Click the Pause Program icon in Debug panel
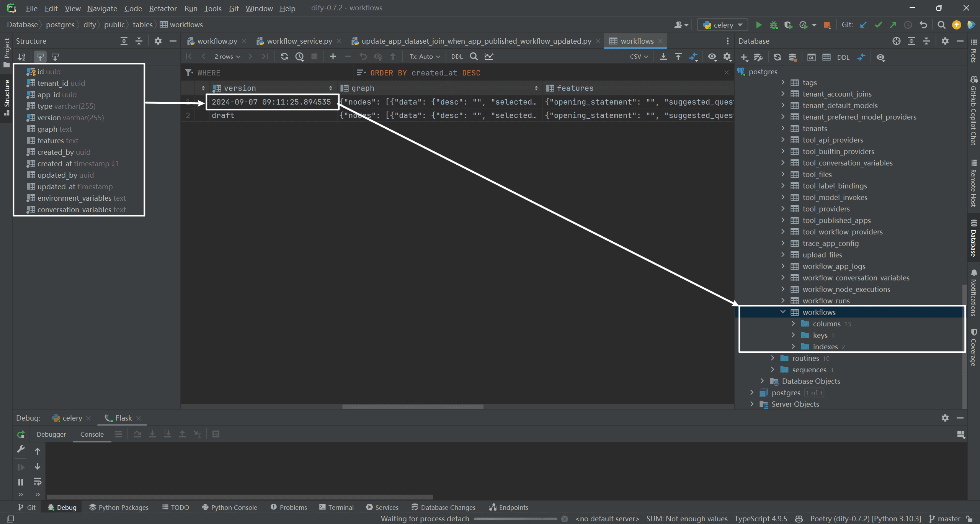 click(x=21, y=482)
